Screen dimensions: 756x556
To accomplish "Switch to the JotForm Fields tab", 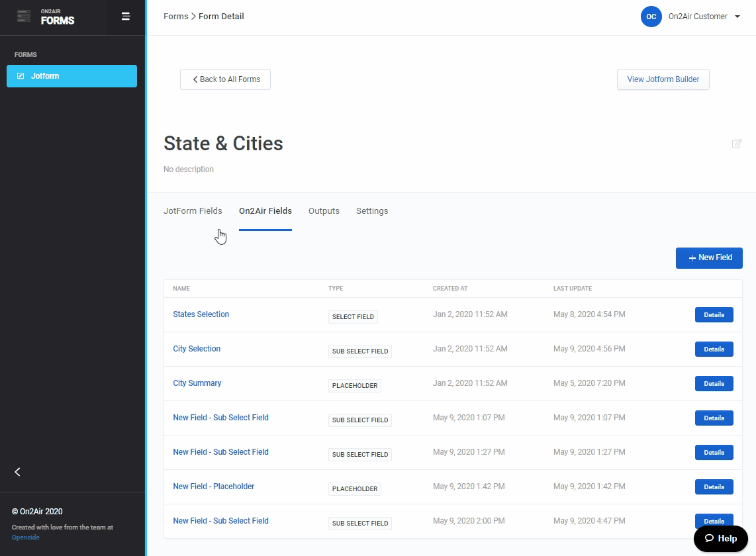I will click(193, 211).
